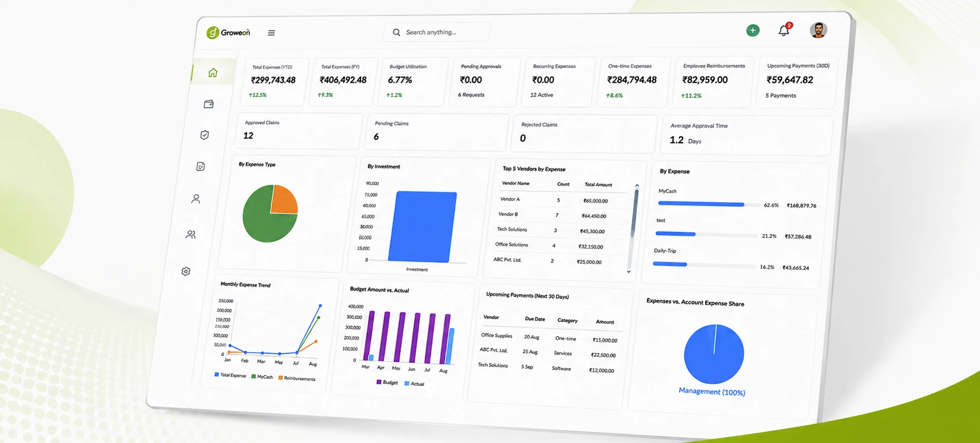This screenshot has height=443, width=980.
Task: Open the single user icon in the sidebar
Action: 196,199
